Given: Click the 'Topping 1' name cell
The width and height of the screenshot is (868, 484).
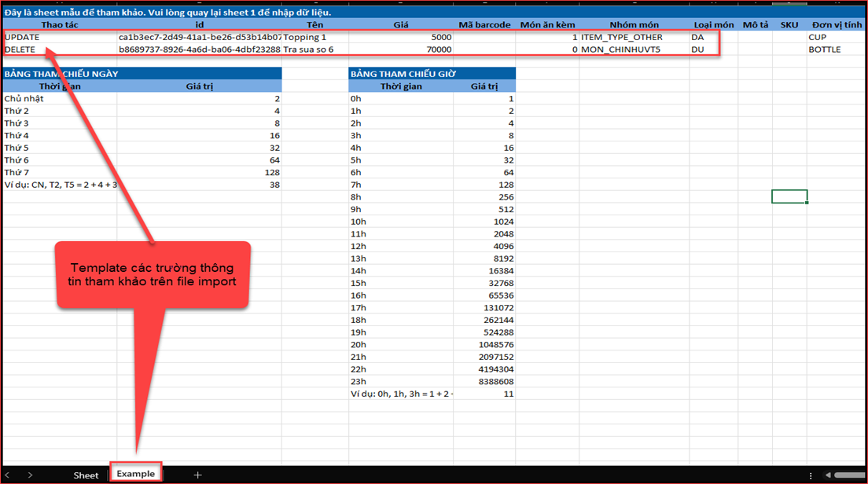Looking at the screenshot, I should coord(314,37).
